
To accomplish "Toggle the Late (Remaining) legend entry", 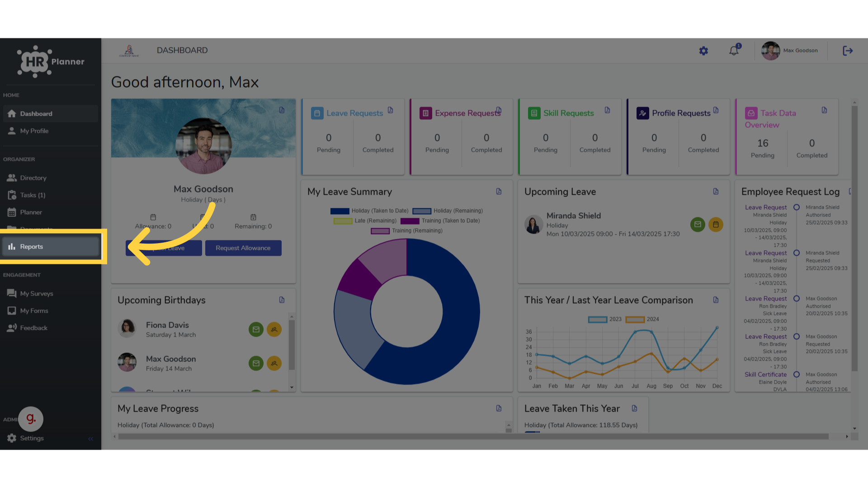I will (x=365, y=221).
